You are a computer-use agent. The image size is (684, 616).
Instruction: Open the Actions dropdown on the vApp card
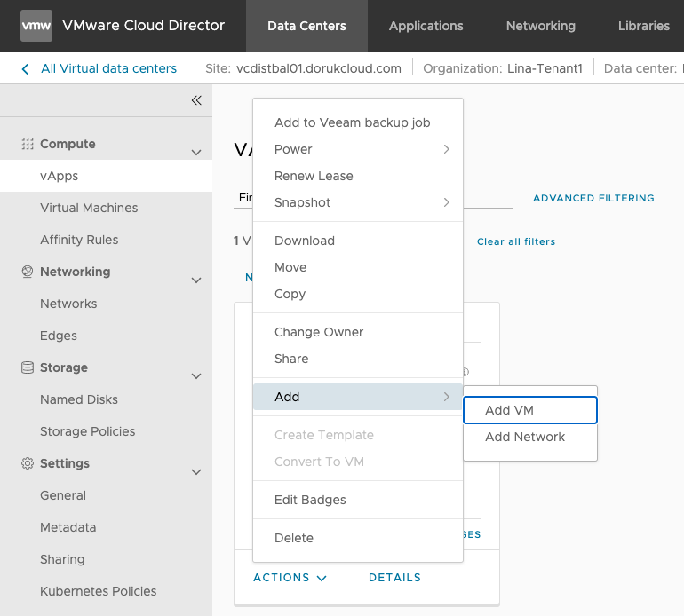click(290, 577)
